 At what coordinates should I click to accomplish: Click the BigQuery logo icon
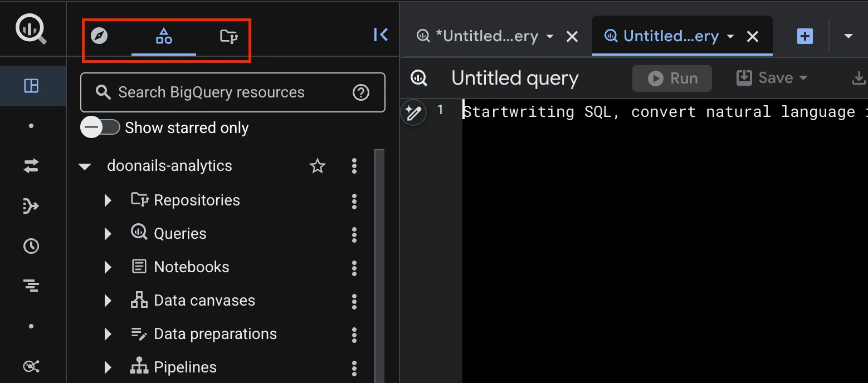[31, 28]
